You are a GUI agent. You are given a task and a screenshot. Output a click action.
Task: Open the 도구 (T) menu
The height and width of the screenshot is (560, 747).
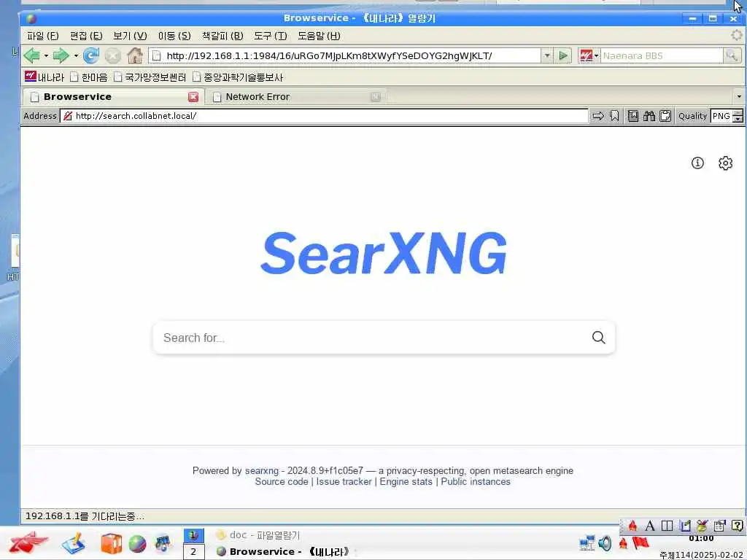tap(270, 36)
